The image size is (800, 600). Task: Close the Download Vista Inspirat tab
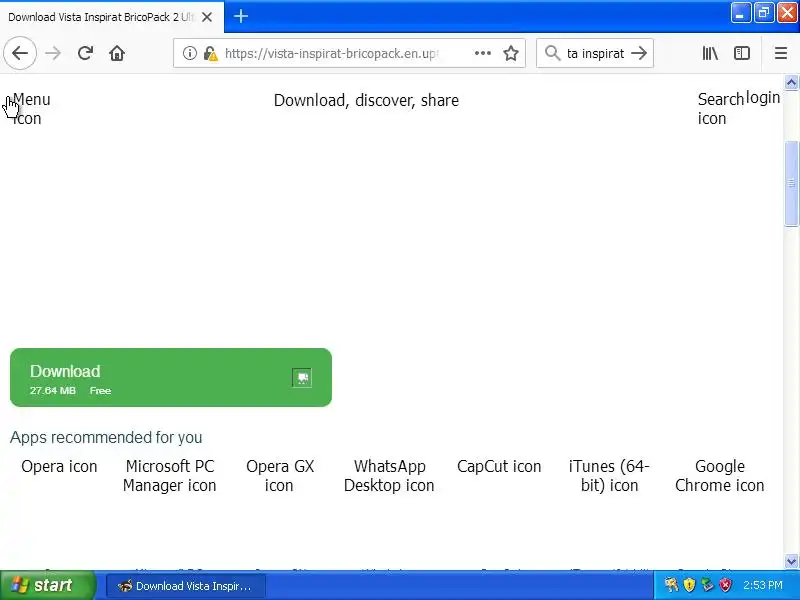[x=207, y=17]
